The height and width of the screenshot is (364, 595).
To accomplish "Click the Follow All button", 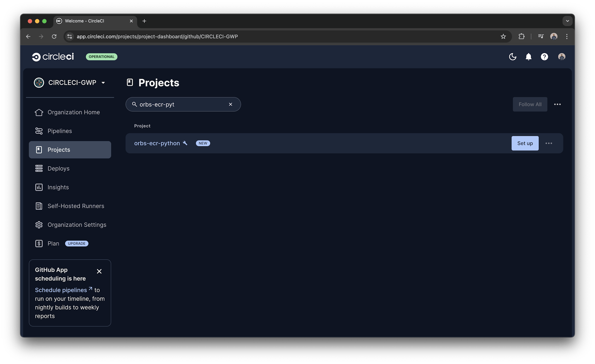I will (x=530, y=104).
